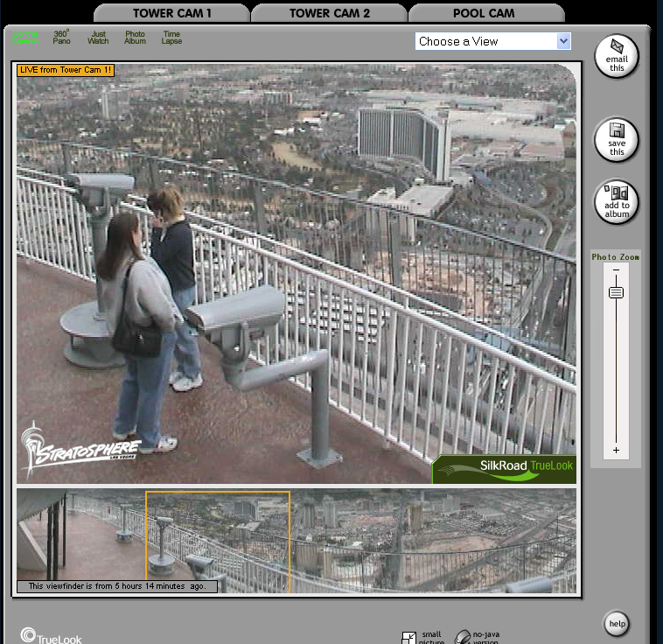Select Just Watch mode

coord(98,38)
